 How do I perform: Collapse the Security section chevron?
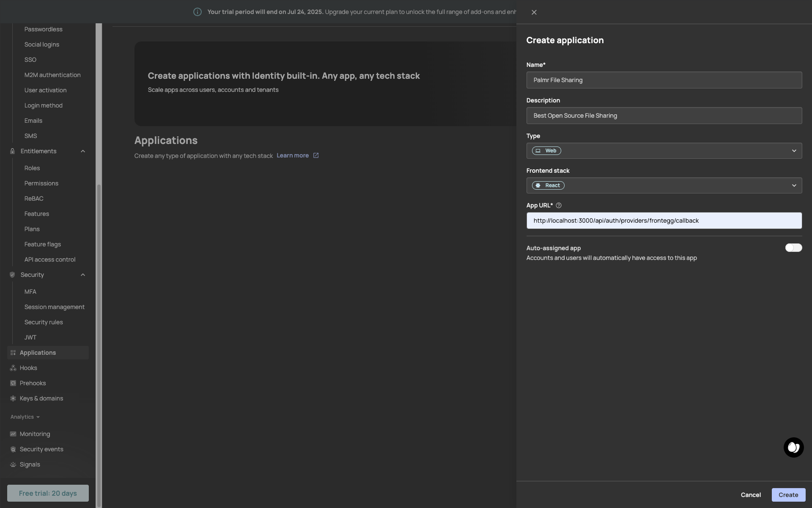click(x=83, y=275)
